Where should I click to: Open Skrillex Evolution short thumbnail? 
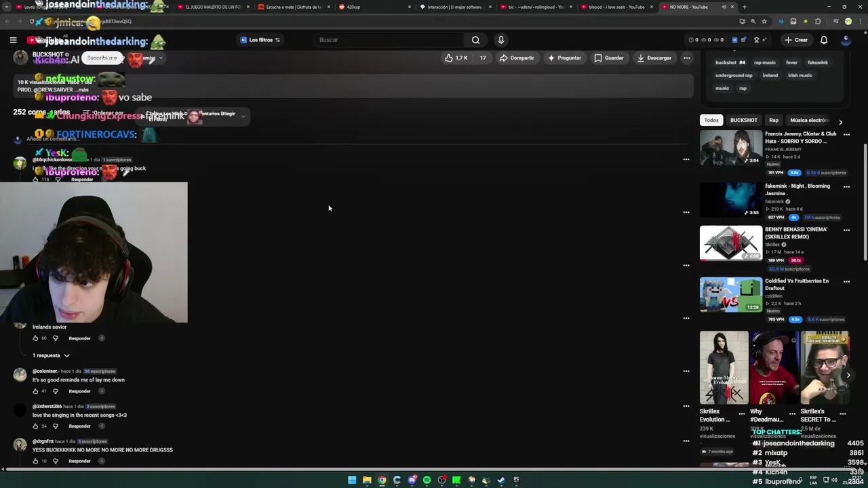pos(724,367)
